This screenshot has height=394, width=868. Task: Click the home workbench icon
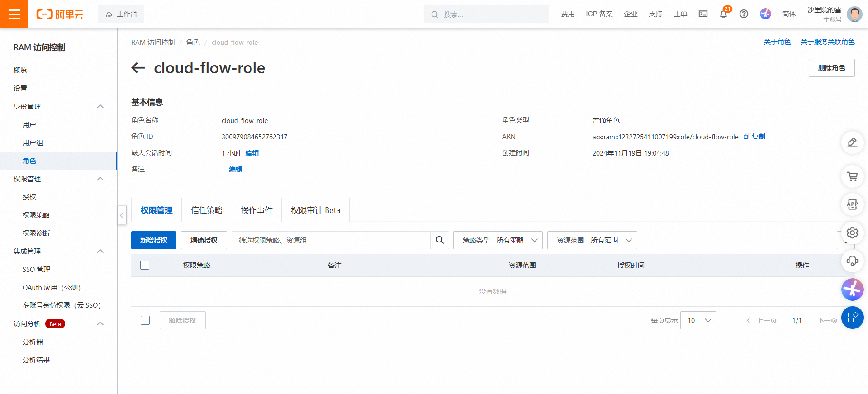[x=109, y=14]
